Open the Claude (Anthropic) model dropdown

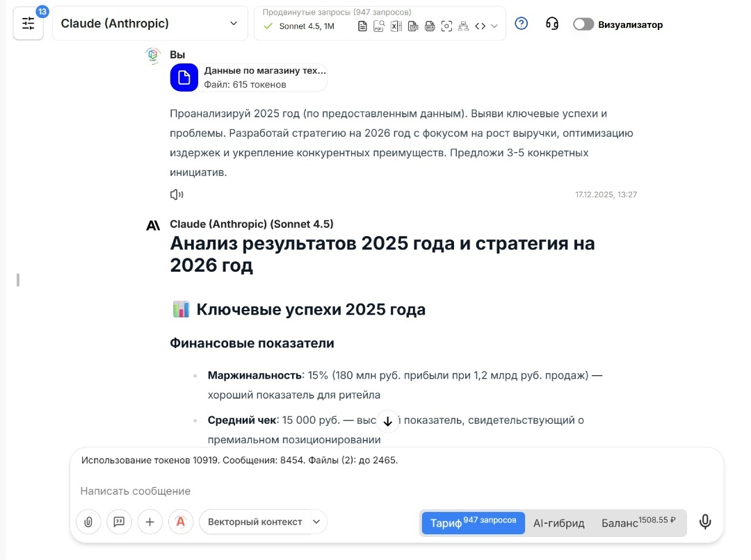(150, 24)
